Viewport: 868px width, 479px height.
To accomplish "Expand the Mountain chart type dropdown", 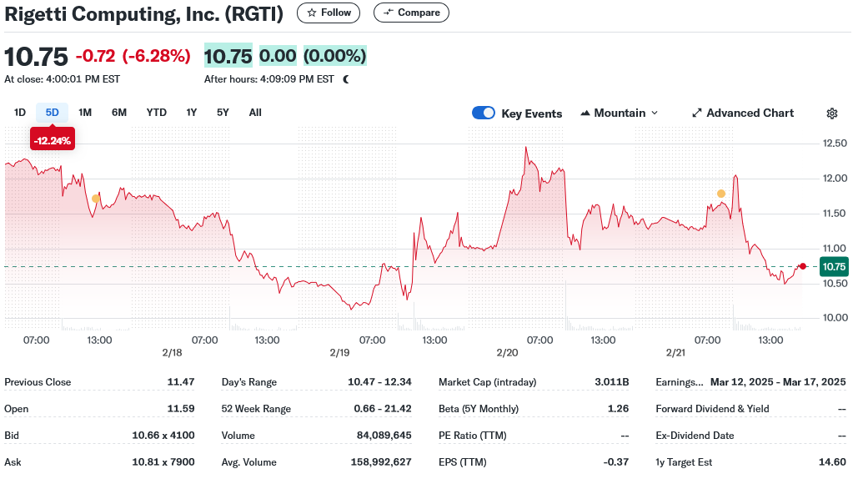I will click(619, 113).
